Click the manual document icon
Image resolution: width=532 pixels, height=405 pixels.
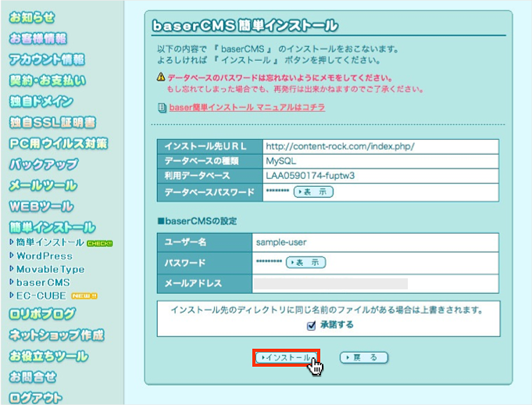pyautogui.click(x=162, y=108)
